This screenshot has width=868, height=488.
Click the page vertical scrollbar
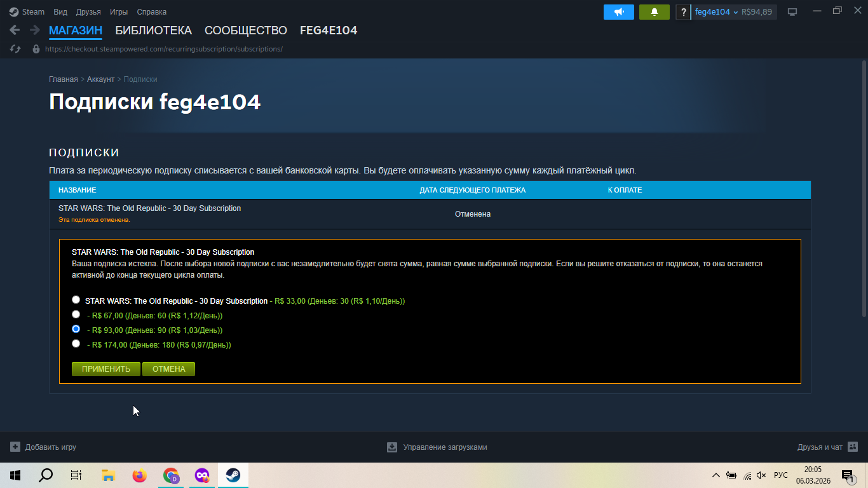coord(864,188)
